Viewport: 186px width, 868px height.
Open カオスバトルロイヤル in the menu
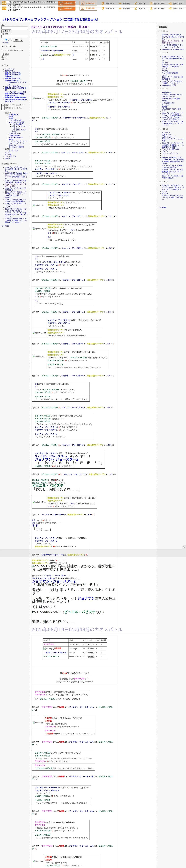[13, 86]
